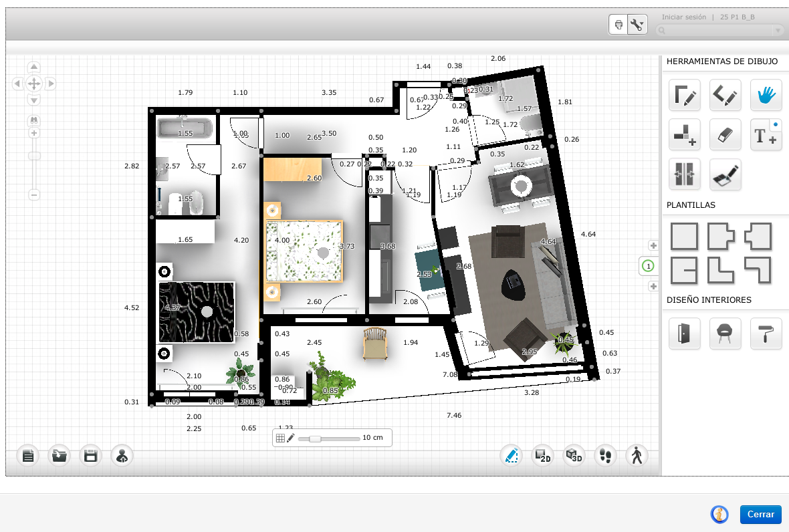
Task: Pan the view left
Action: (x=17, y=84)
